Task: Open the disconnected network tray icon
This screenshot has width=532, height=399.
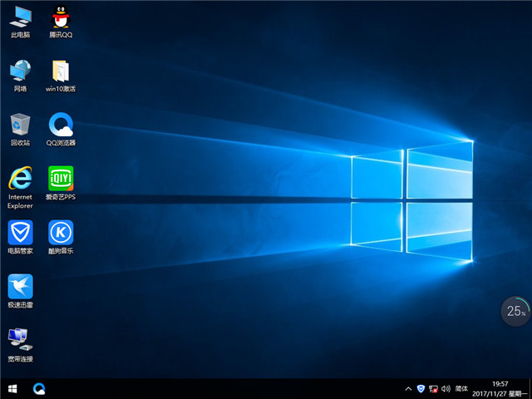Action: pyautogui.click(x=433, y=388)
